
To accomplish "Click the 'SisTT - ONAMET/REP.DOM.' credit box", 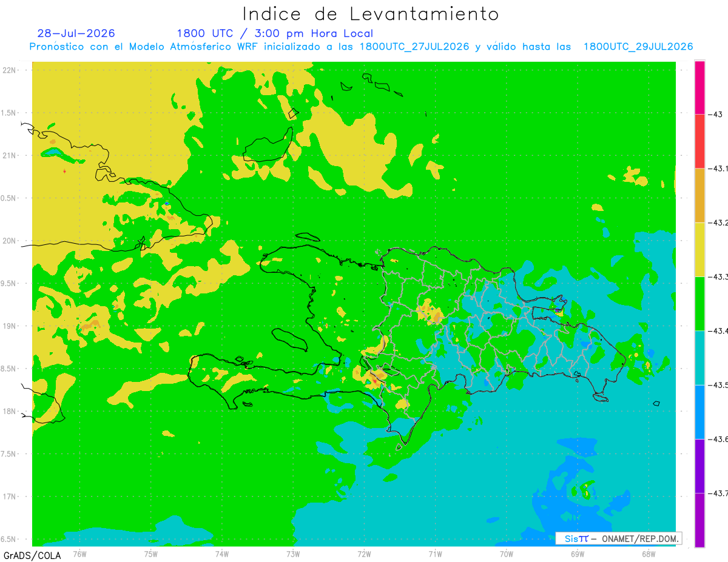I will click(x=618, y=538).
